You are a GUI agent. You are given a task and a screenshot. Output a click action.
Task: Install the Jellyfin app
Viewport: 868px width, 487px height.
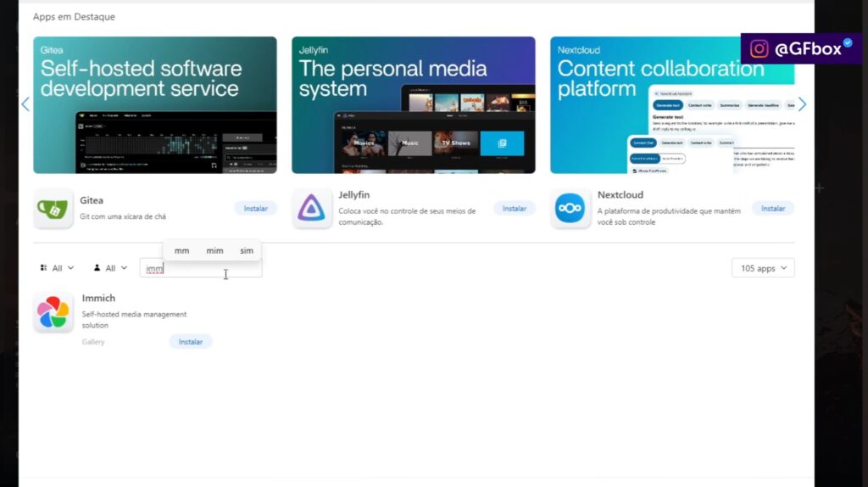(x=515, y=209)
